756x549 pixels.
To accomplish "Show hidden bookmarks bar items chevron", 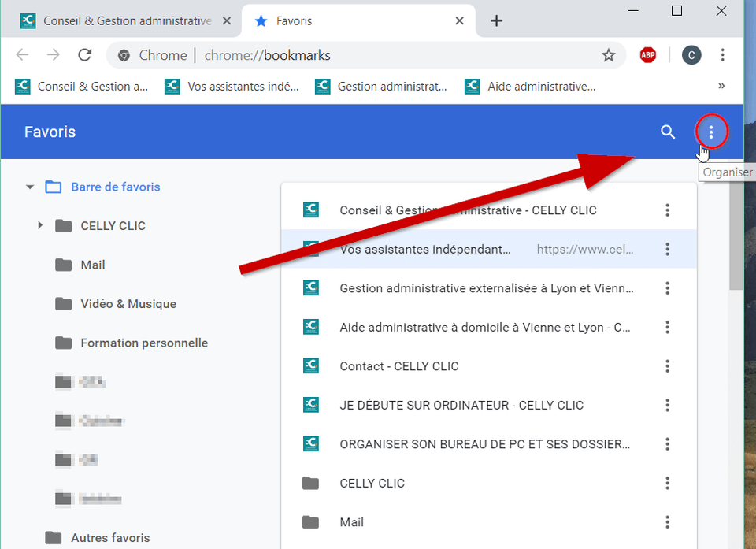I will 721,87.
